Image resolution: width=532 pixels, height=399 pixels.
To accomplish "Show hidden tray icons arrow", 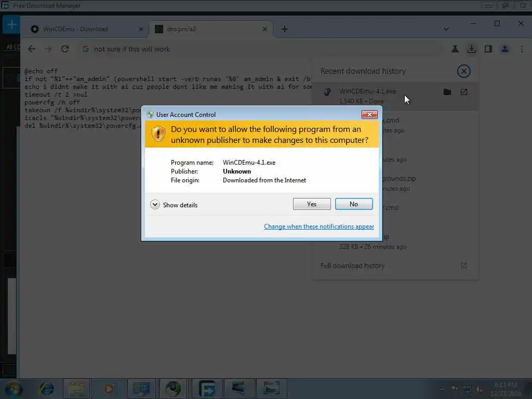I will (442, 389).
